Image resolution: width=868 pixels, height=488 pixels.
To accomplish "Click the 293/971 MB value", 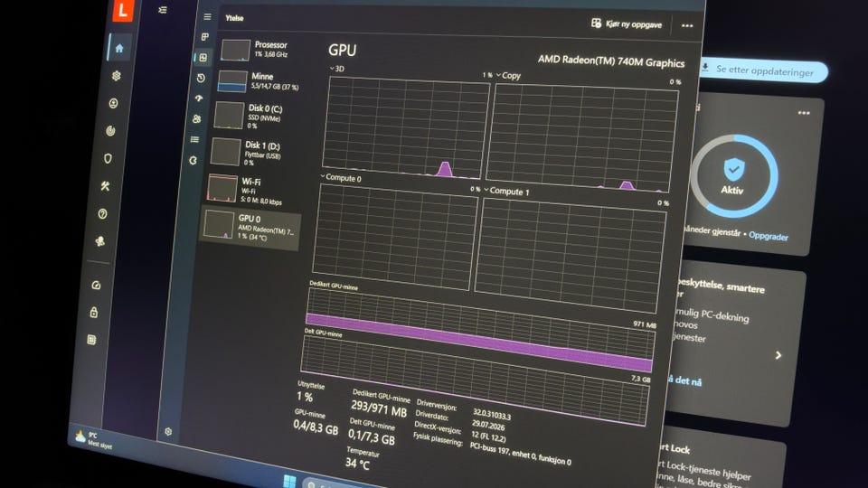I will (379, 410).
